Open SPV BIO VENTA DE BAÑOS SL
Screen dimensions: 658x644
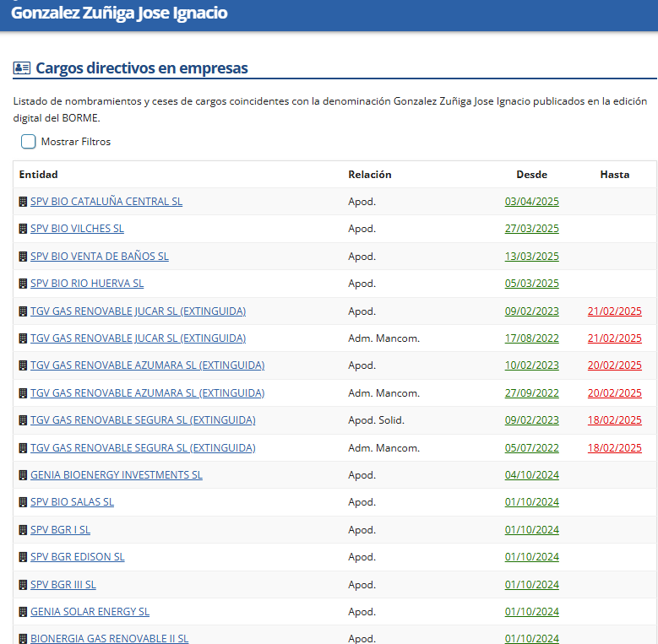pyautogui.click(x=100, y=257)
